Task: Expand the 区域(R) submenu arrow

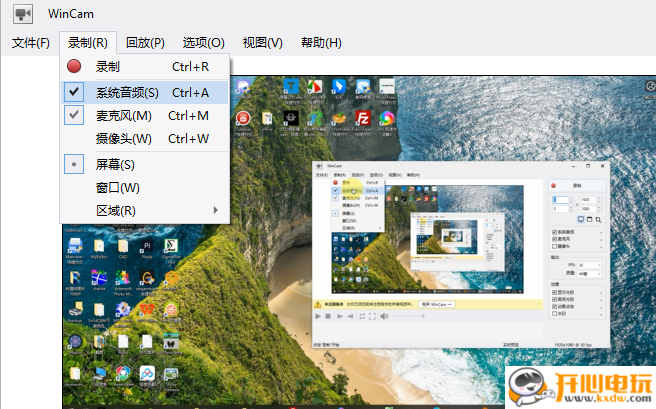Action: (216, 210)
